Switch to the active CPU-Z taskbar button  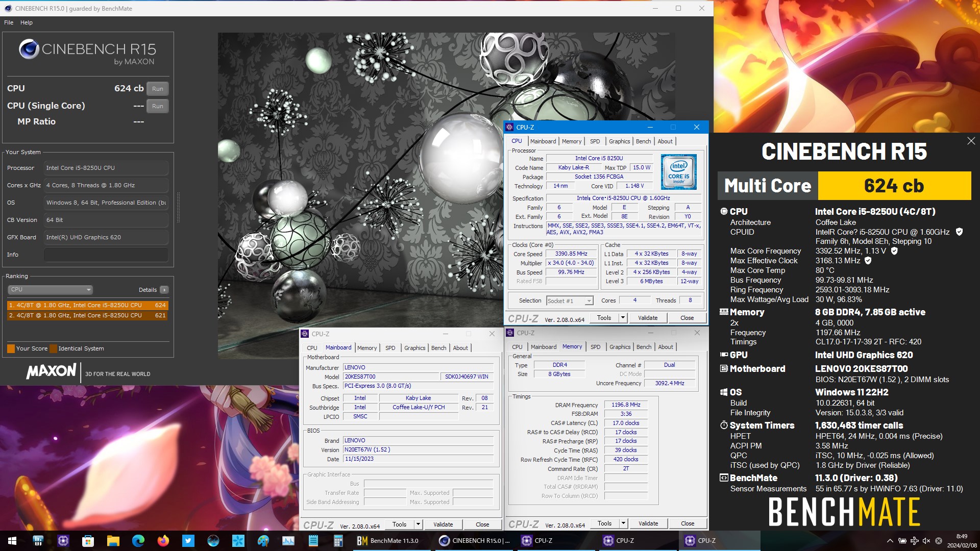719,541
